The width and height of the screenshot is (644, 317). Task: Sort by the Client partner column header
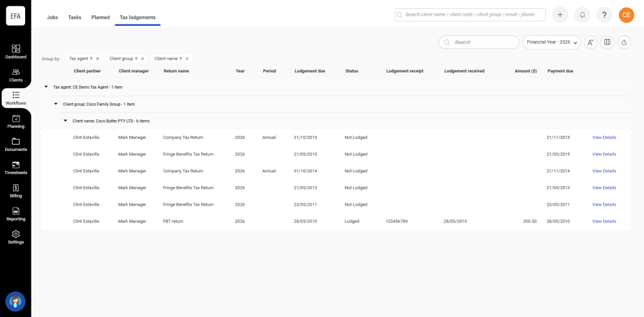87,71
